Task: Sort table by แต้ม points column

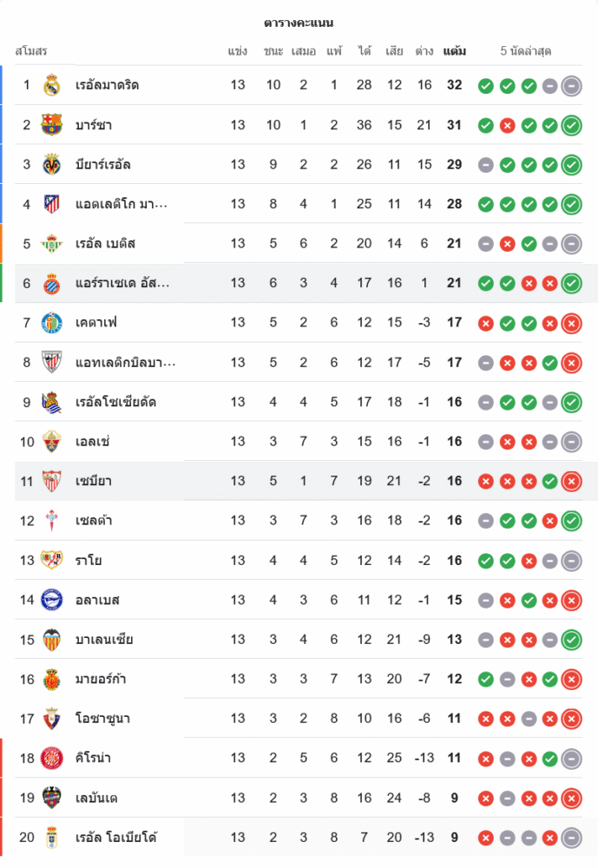Action: pyautogui.click(x=454, y=51)
